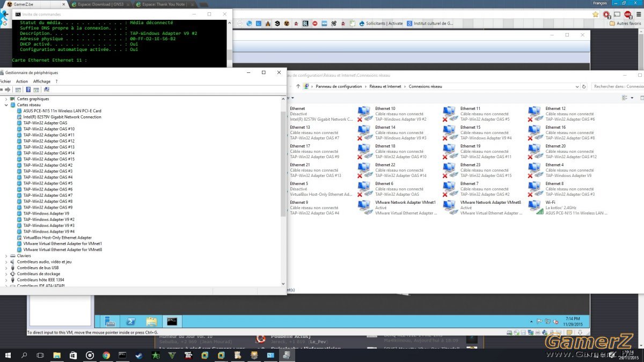Open the Action menu in Device Manager
Screen dimensions: 644x362
pos(22,82)
